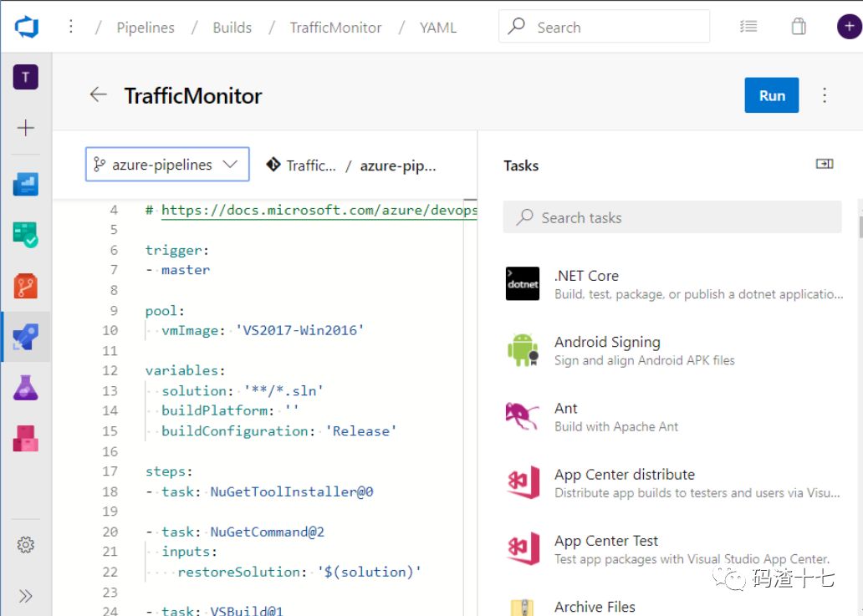Open the Overview hub icon
The width and height of the screenshot is (863, 616).
tap(26, 184)
